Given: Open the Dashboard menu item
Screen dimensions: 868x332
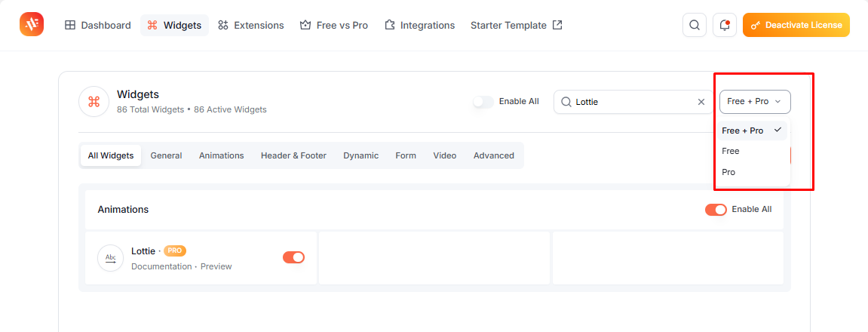Looking at the screenshot, I should click(x=97, y=26).
